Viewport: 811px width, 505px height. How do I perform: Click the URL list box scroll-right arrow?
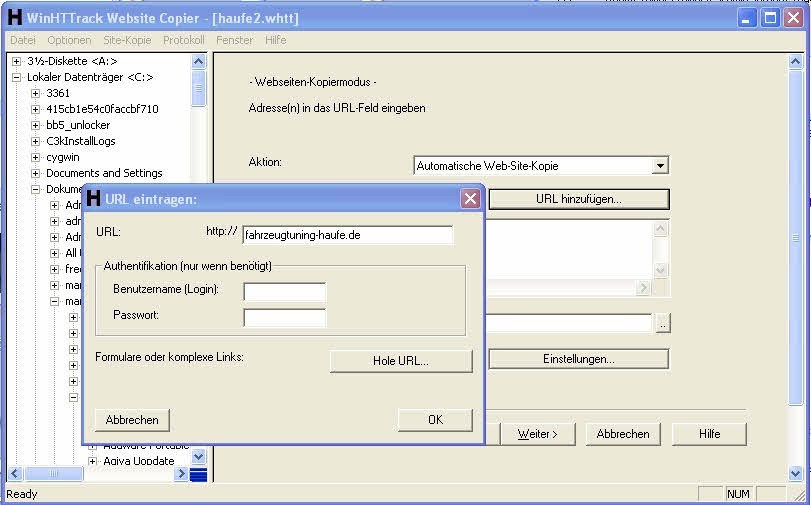(643, 288)
